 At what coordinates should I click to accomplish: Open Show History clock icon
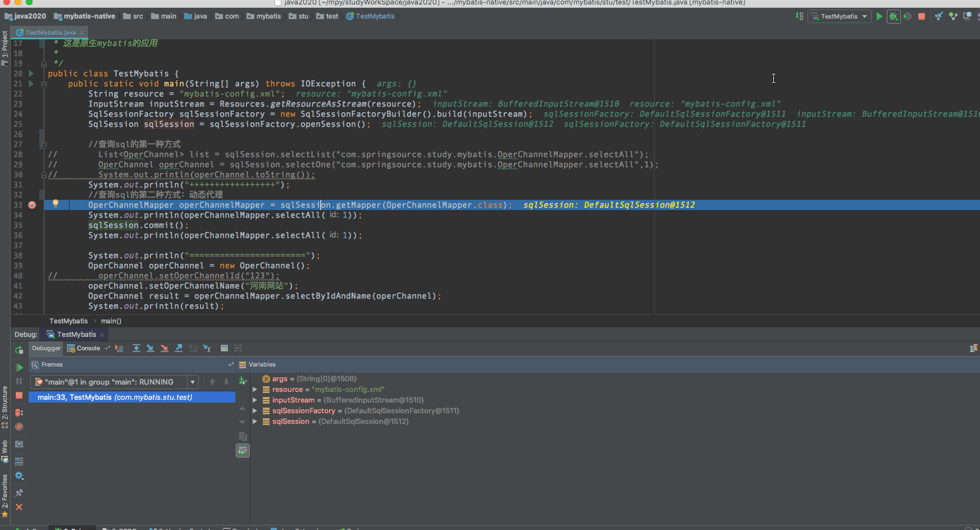(967, 16)
